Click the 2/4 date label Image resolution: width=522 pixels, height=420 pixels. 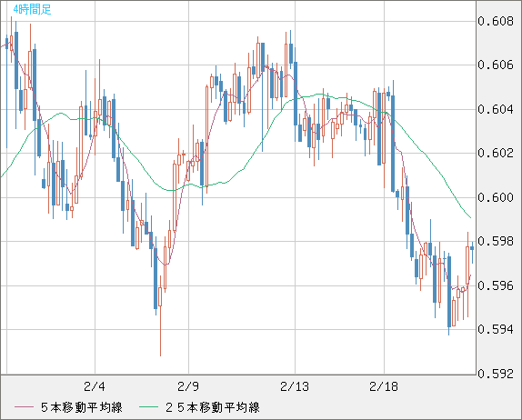pyautogui.click(x=95, y=386)
